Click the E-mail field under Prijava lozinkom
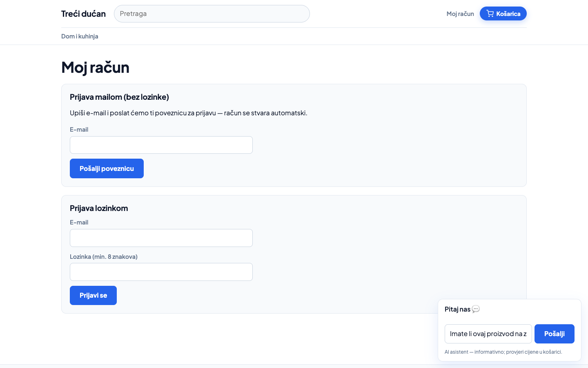 click(161, 238)
